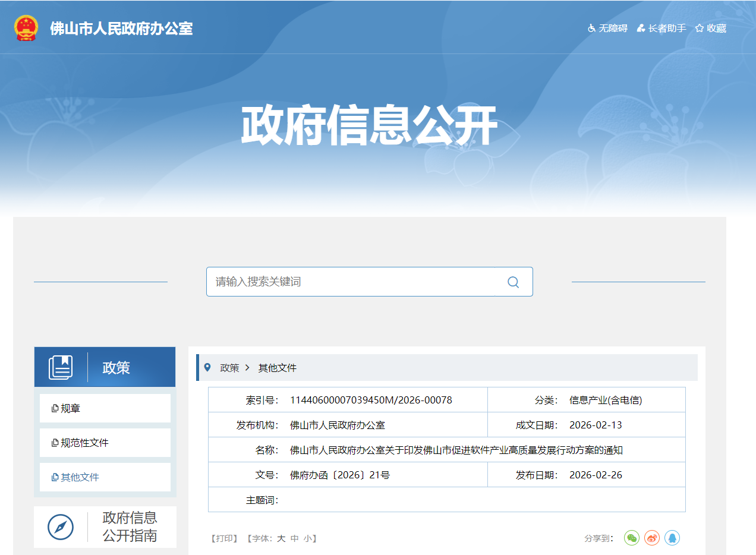Click 打印 to print page
Viewport: 756px width, 555px height.
coord(224,538)
